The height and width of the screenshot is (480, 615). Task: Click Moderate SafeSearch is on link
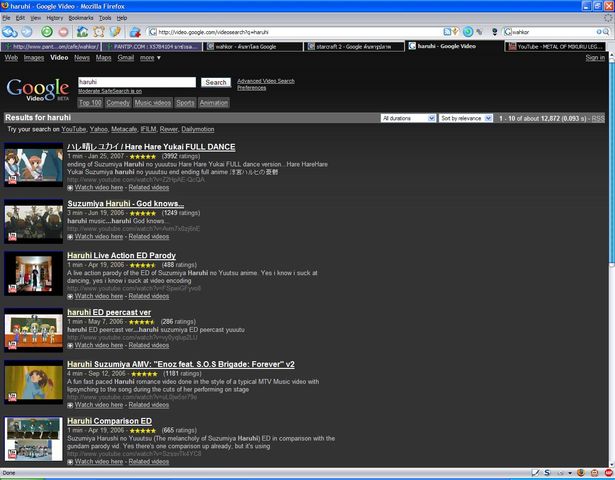coord(110,91)
